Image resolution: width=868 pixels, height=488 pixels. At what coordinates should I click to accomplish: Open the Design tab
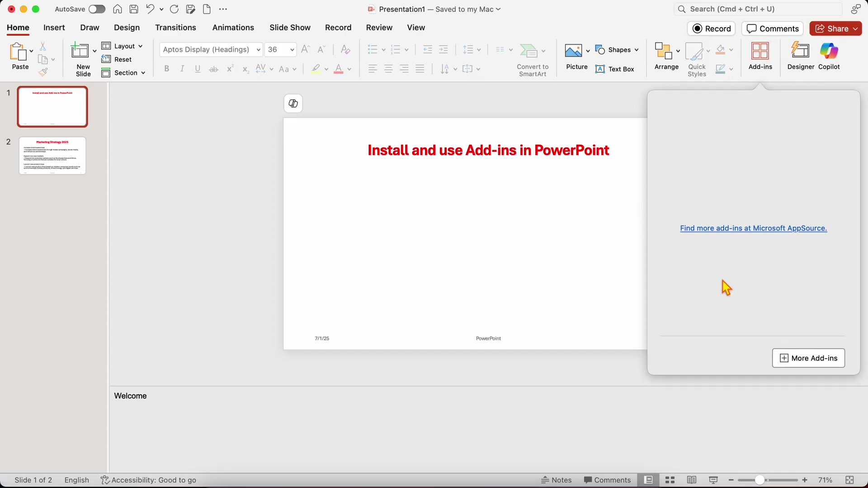(x=127, y=28)
